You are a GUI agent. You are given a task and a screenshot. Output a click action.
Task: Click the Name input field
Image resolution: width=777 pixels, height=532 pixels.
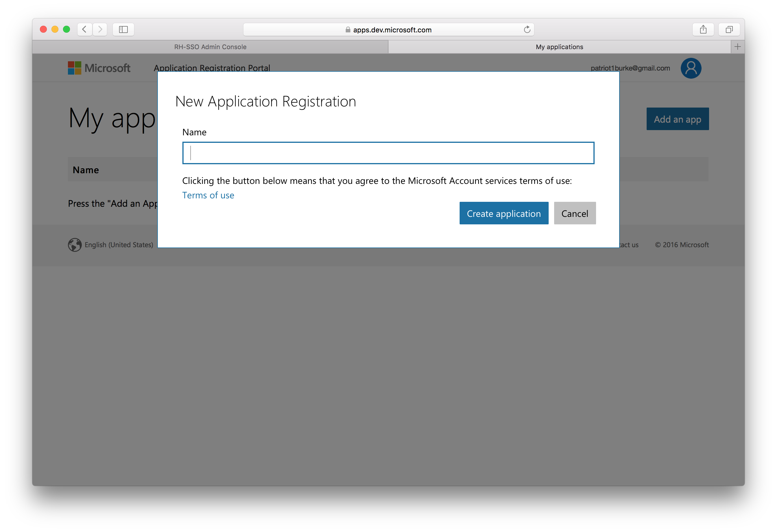point(388,153)
